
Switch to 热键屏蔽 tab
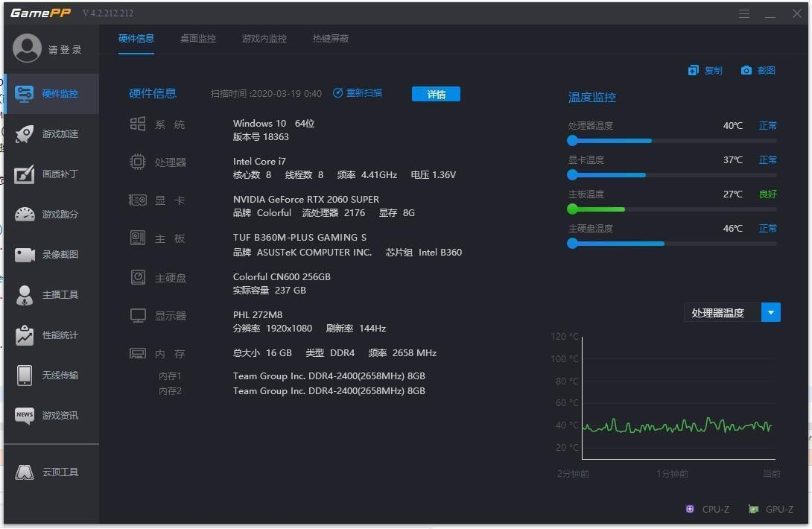[331, 38]
